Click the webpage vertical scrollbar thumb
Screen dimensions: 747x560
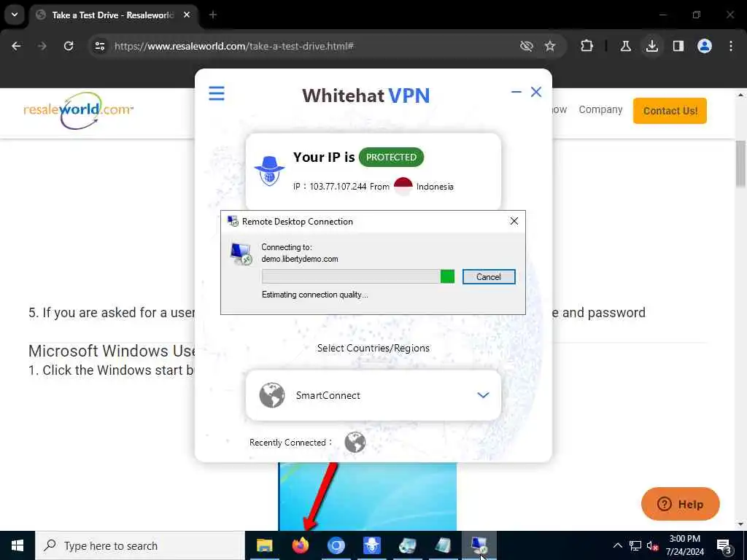(741, 163)
